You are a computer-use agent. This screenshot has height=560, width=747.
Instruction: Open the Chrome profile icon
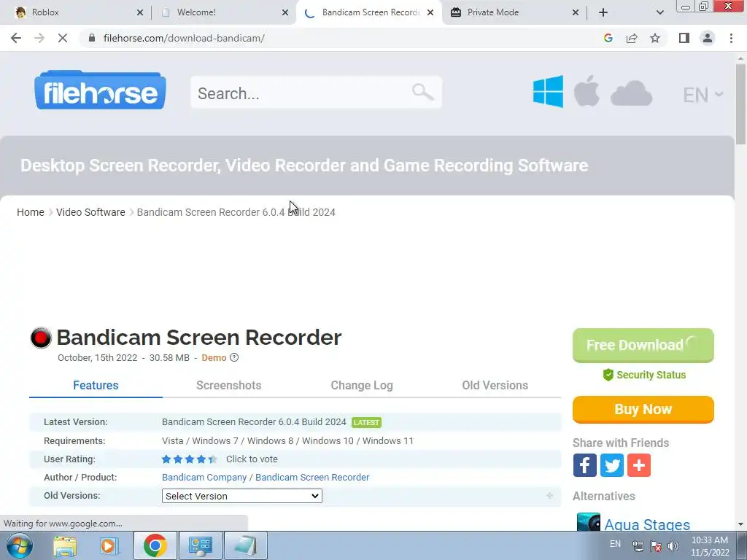point(708,38)
